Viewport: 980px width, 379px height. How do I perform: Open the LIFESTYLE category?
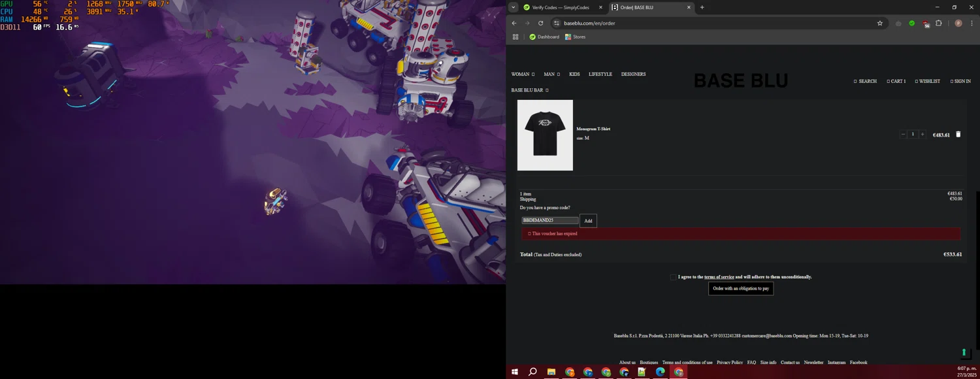(600, 74)
